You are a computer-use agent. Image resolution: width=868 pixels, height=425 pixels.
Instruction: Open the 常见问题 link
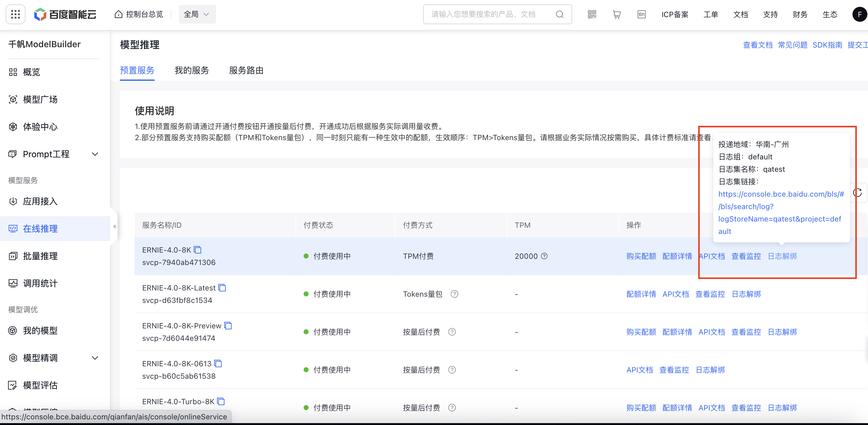793,45
